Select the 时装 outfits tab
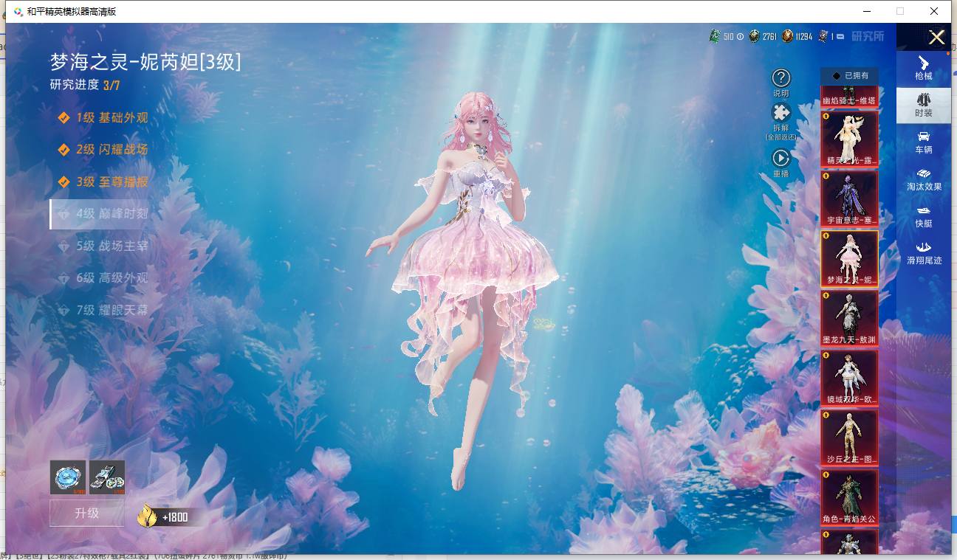This screenshot has height=560, width=957. [x=924, y=105]
